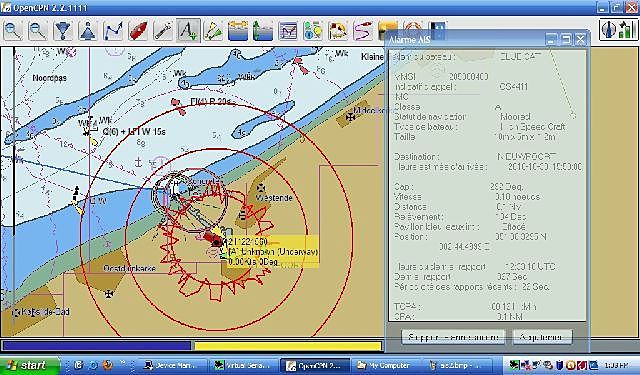This screenshot has width=640, height=375.
Task: Toggle chart text display (A icon)
Action: click(x=188, y=31)
